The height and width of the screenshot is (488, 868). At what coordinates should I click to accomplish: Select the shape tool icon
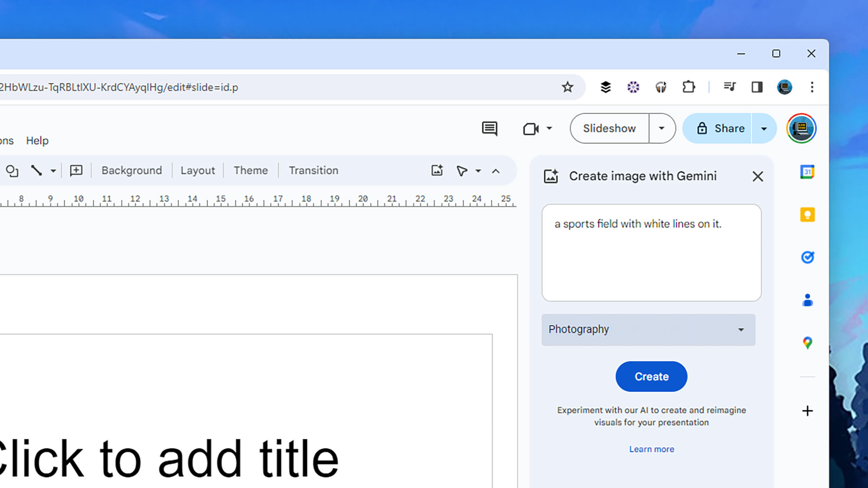(x=12, y=170)
